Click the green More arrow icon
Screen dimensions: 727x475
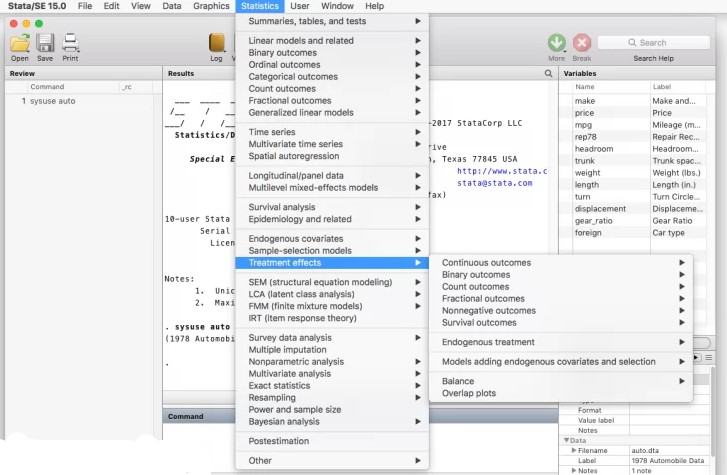coord(556,43)
